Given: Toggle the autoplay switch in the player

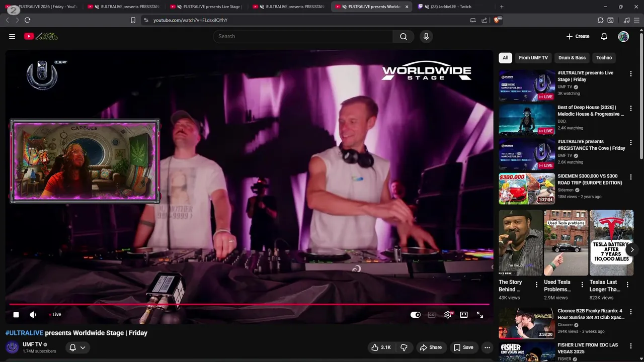Looking at the screenshot, I should [x=416, y=315].
